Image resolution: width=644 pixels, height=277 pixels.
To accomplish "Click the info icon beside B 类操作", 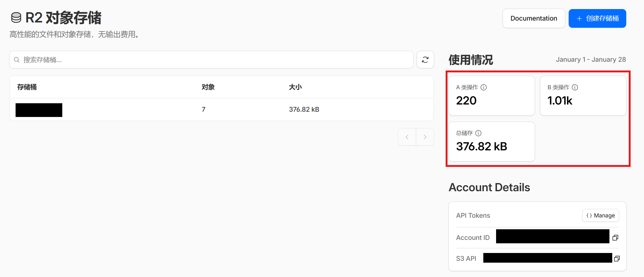I will click(575, 87).
